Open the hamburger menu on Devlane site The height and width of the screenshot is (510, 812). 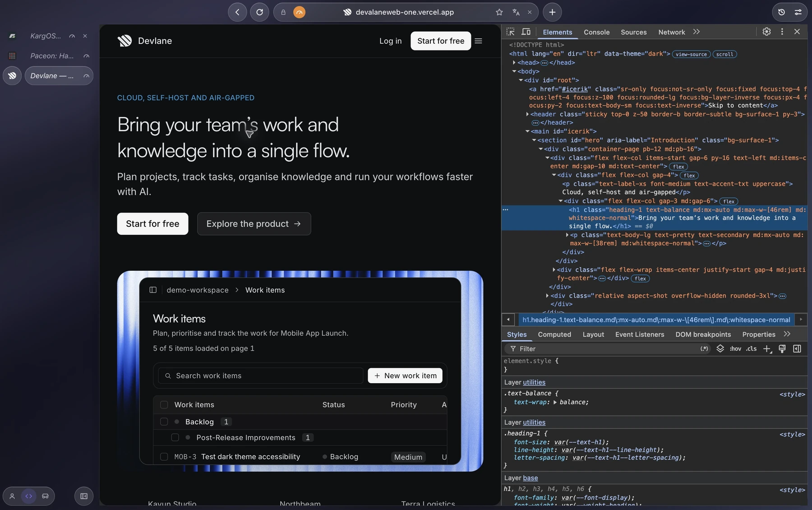tap(479, 41)
